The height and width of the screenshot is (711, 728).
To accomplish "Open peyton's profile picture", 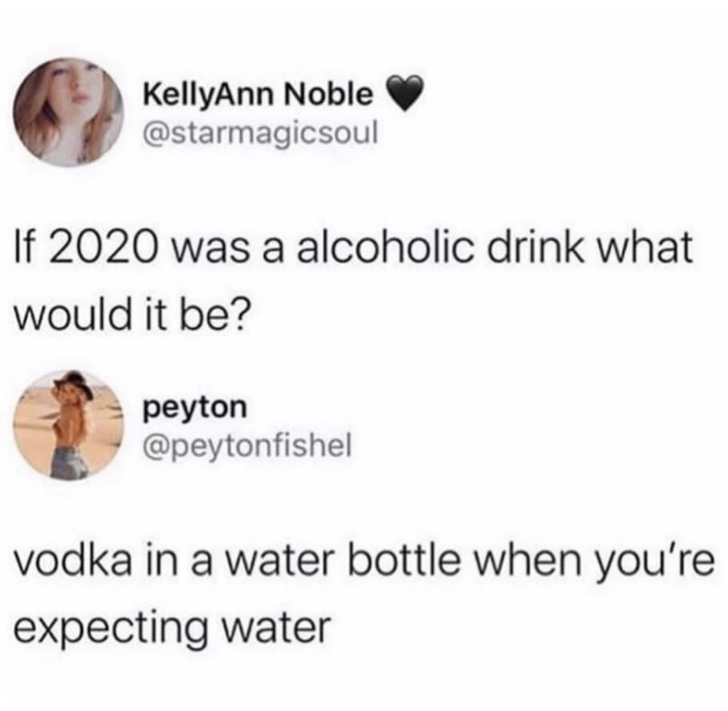I will click(x=69, y=424).
